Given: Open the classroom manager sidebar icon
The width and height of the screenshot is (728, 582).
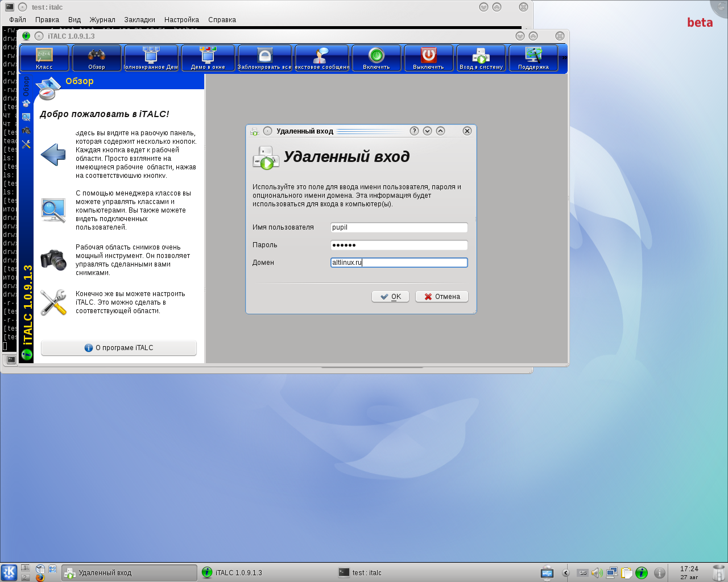Looking at the screenshot, I should (x=26, y=117).
